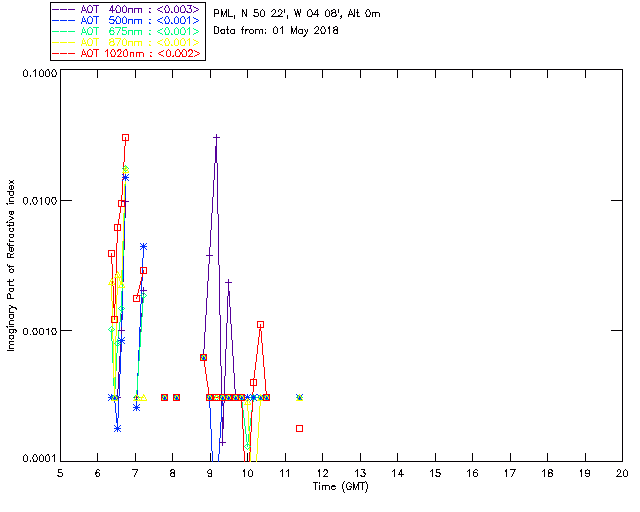
Task: Click the red square peak near 10.3 GMT
Action: click(x=260, y=324)
